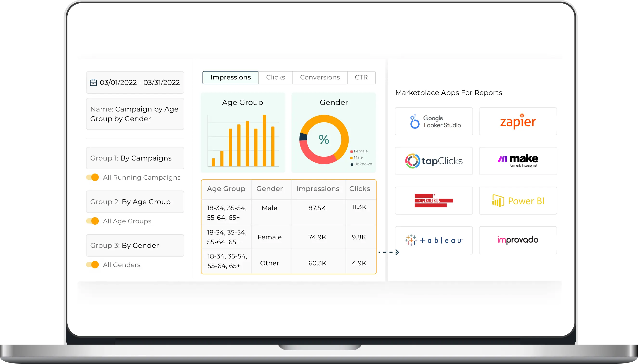
Task: Click the Make (Integromat) icon
Action: click(x=517, y=160)
